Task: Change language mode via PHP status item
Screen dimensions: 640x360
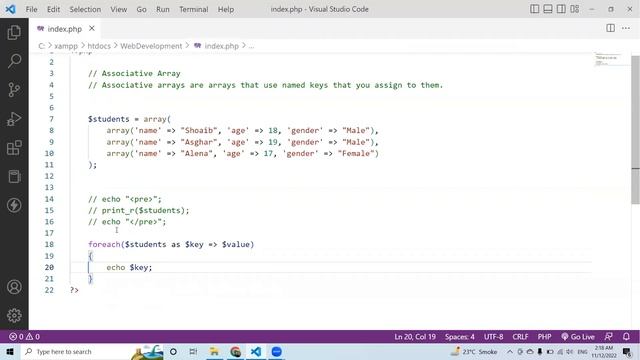Action: [x=544, y=337]
